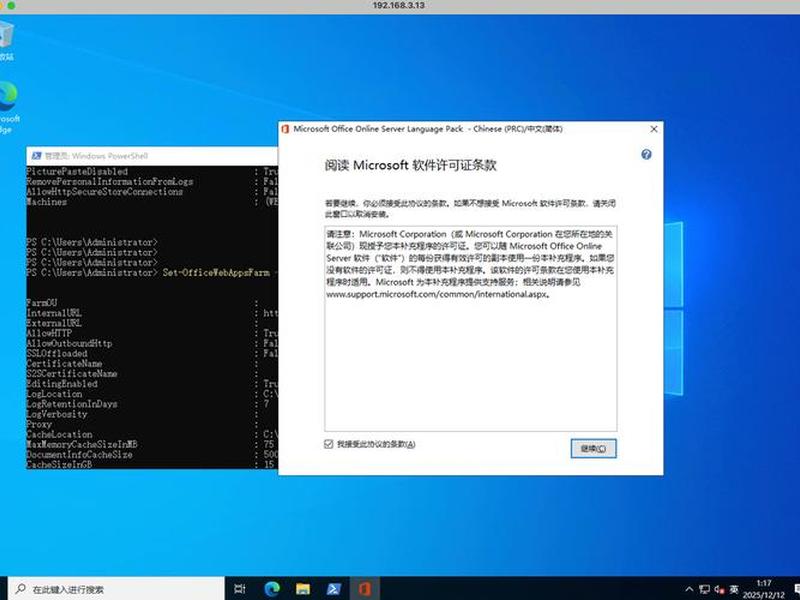The width and height of the screenshot is (800, 600).
Task: Select the Recycle Bin desktop icon
Action: click(x=7, y=41)
